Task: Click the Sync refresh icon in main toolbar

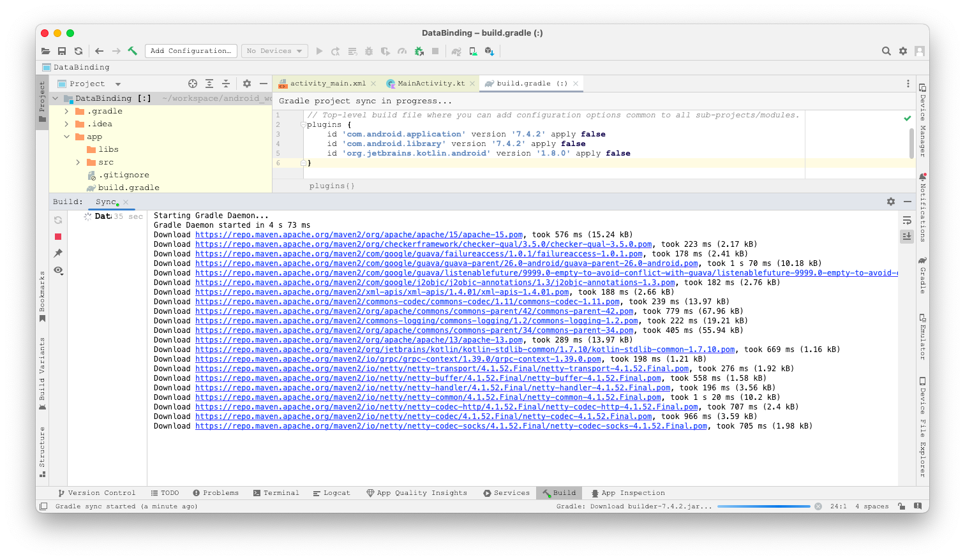Action: click(79, 51)
